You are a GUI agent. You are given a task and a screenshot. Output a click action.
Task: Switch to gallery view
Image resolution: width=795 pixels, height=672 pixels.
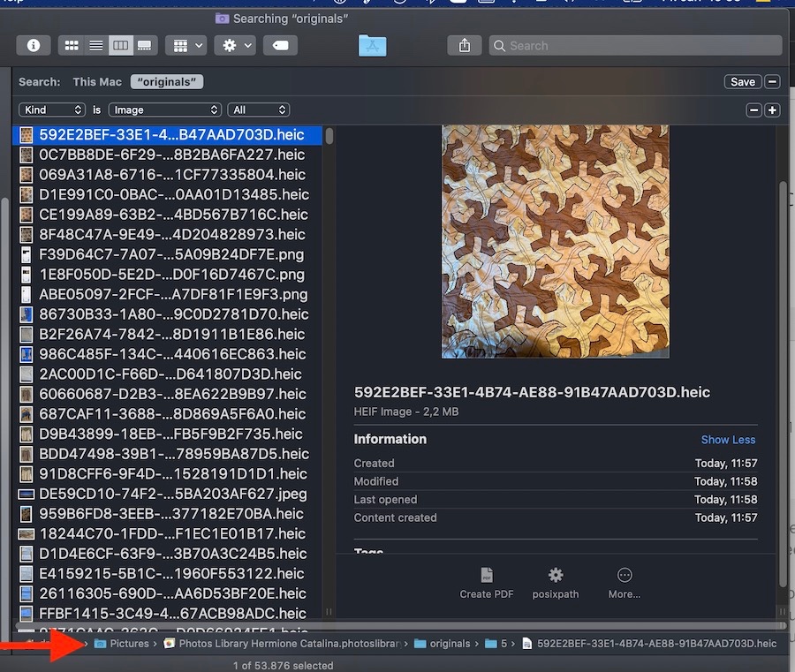click(144, 45)
